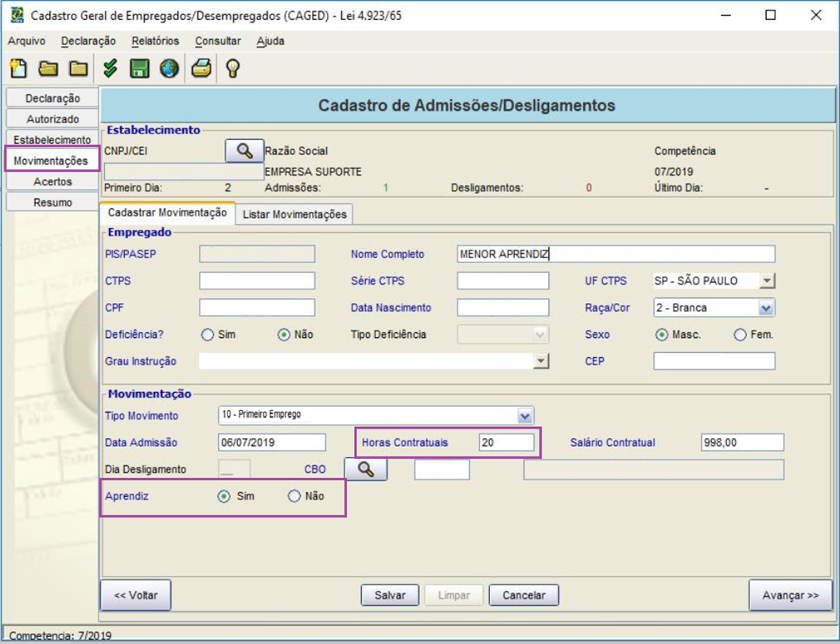The height and width of the screenshot is (644, 840).
Task: Click the new declaration document icon
Action: click(17, 68)
